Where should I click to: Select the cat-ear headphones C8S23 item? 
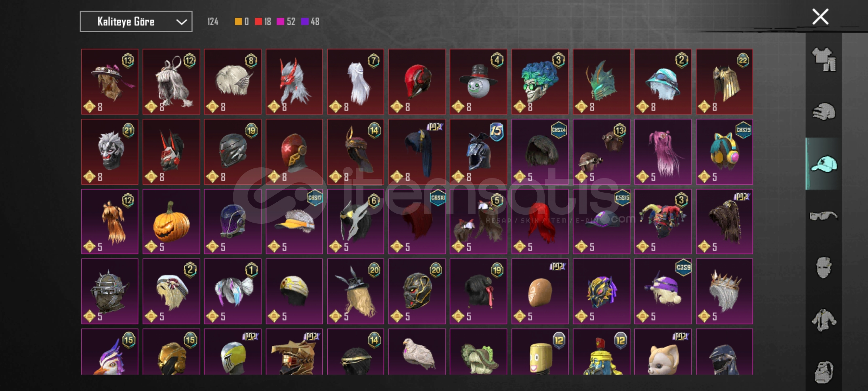[x=724, y=152]
